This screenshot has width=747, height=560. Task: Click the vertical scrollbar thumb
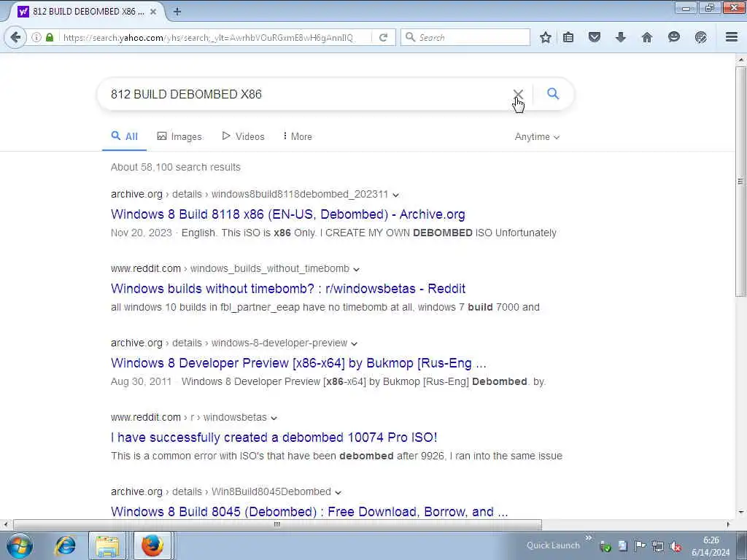[x=740, y=181]
